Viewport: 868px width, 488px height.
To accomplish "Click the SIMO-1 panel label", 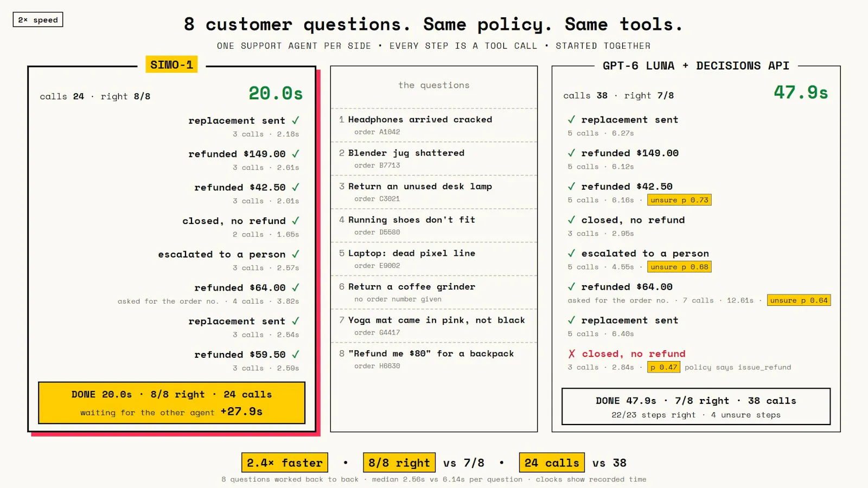I will point(171,65).
